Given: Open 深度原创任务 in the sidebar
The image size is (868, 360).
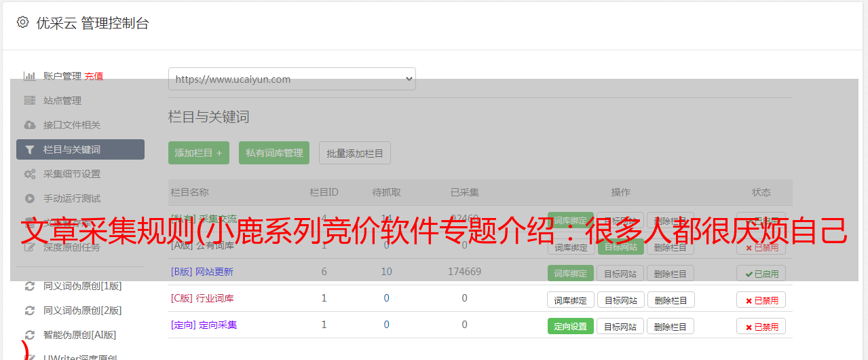Looking at the screenshot, I should click(x=72, y=247).
